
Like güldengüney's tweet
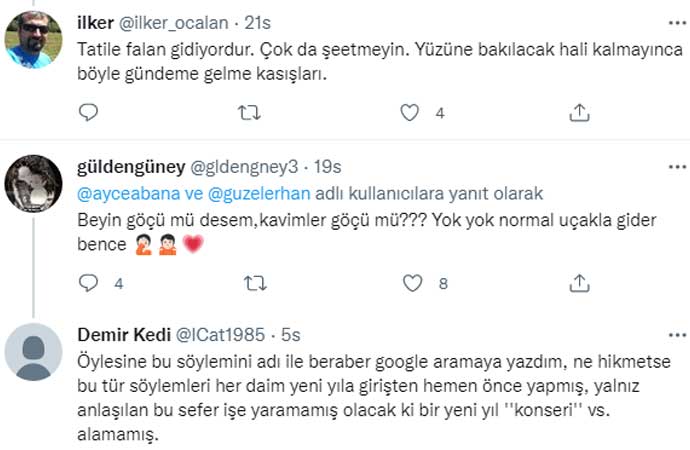tap(410, 284)
